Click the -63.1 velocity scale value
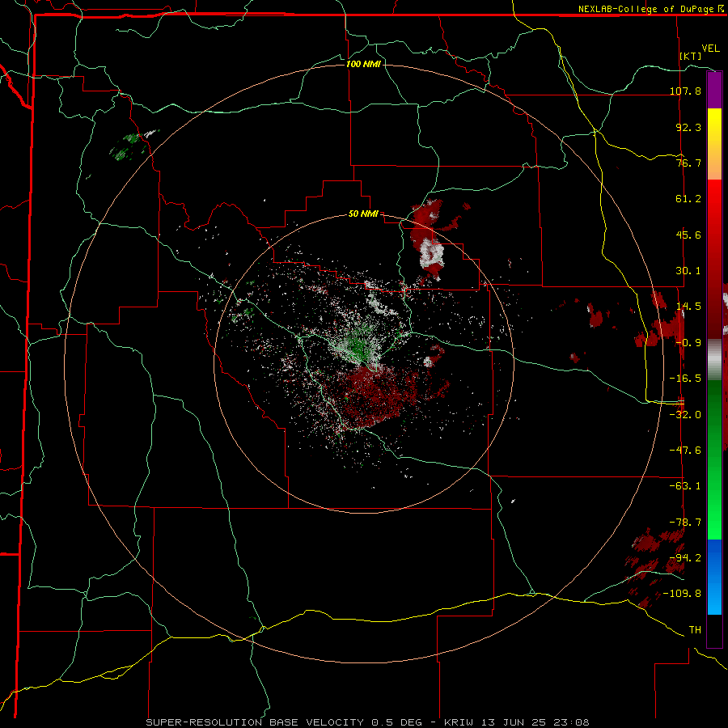 tap(685, 486)
